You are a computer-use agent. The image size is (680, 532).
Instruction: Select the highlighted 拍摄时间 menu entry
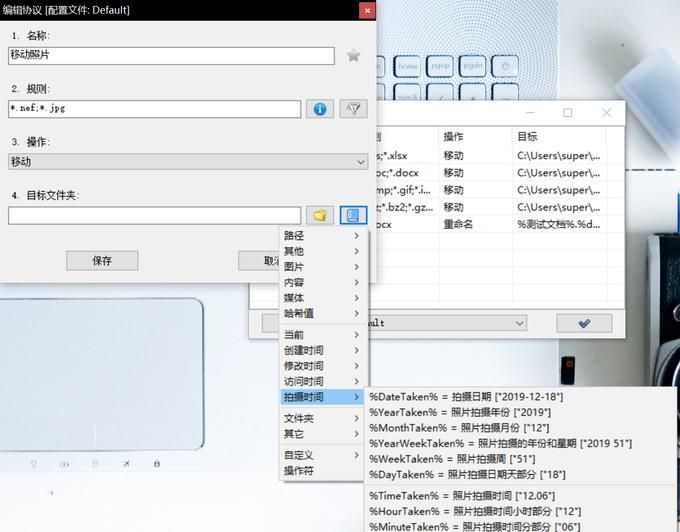coord(322,397)
